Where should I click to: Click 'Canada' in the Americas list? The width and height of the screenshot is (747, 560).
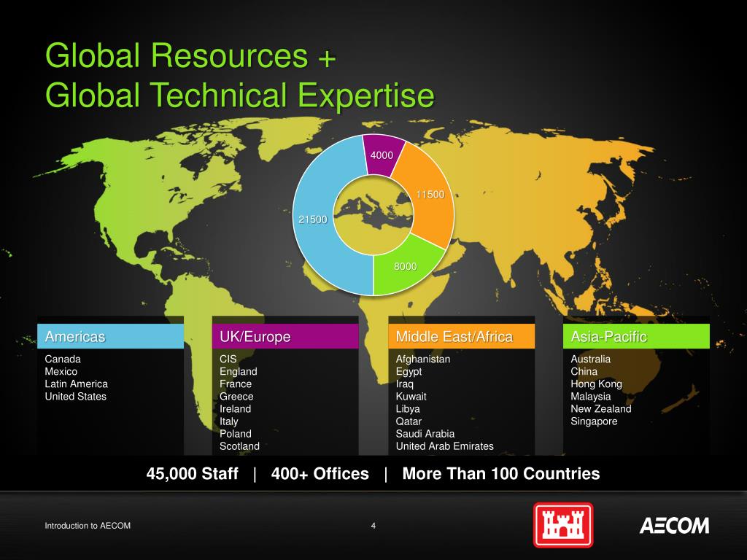[63, 359]
